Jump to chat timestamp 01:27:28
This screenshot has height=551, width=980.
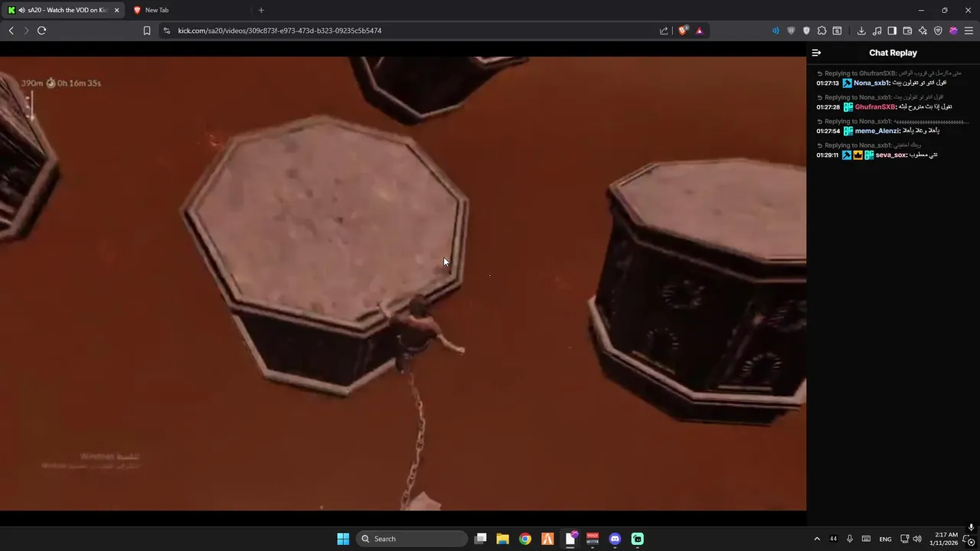coord(828,107)
